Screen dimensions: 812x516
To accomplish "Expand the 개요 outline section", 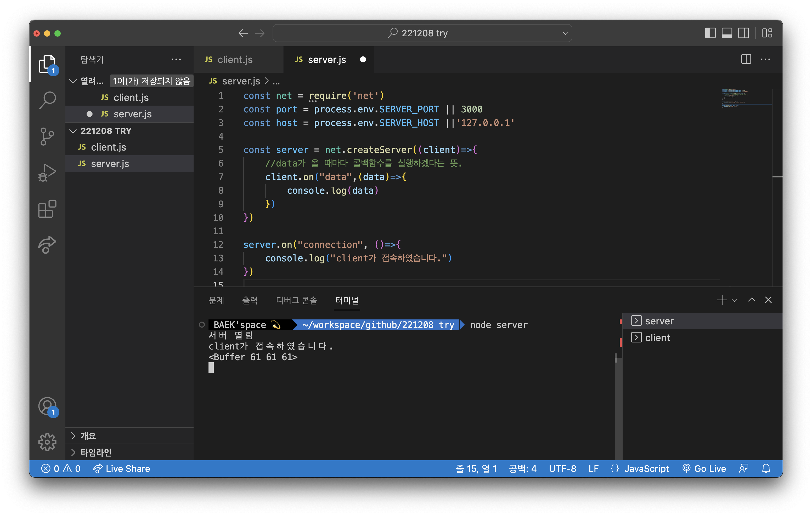I will click(x=88, y=436).
